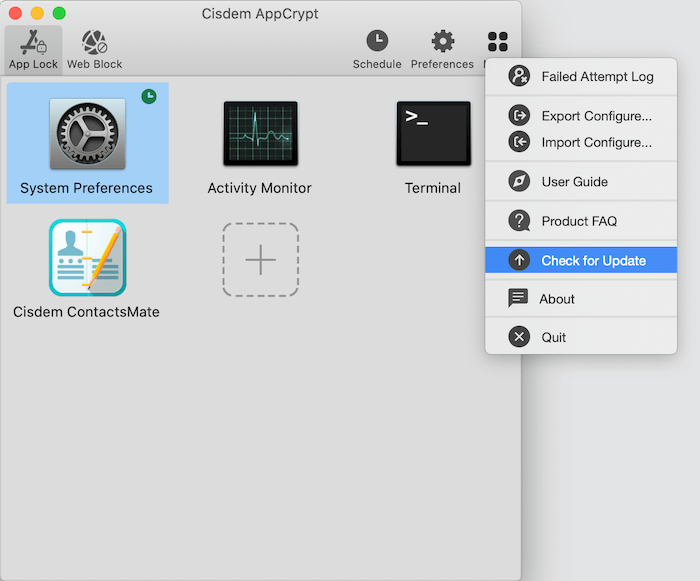The height and width of the screenshot is (581, 700).
Task: Select the System Preferences app icon
Action: (x=87, y=134)
